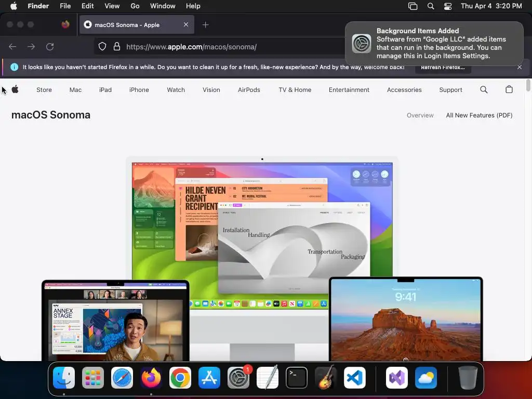Viewport: 532px width, 399px height.
Task: Open the TV & Home nav link
Action: [x=295, y=90]
